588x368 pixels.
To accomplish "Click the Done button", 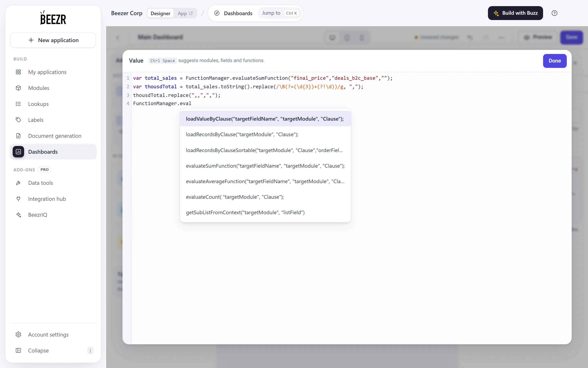I will (555, 61).
